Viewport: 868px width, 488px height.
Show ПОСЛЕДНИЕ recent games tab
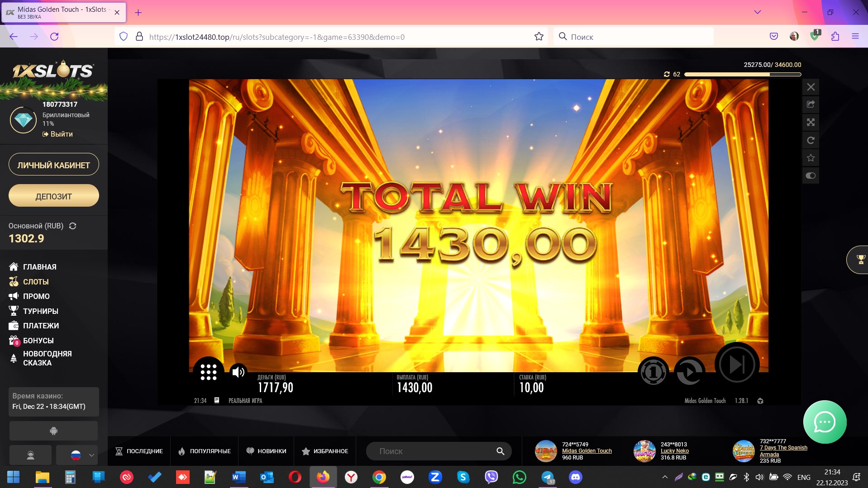click(x=139, y=451)
